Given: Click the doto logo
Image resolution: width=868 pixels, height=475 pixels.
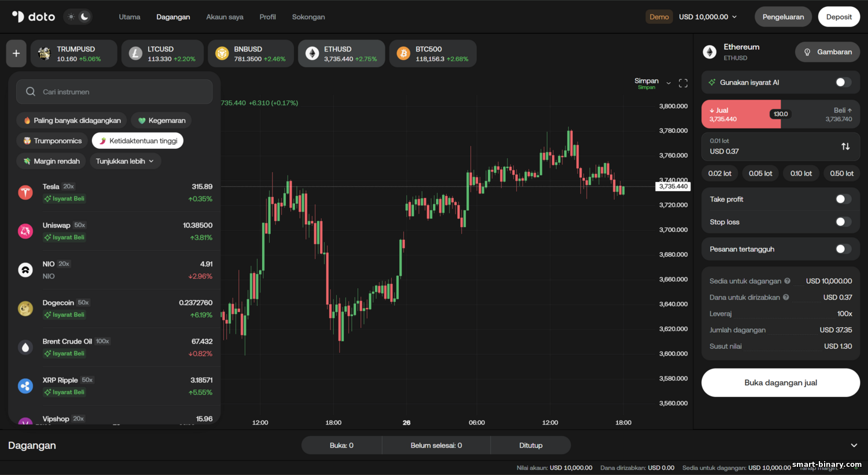Looking at the screenshot, I should coord(34,17).
